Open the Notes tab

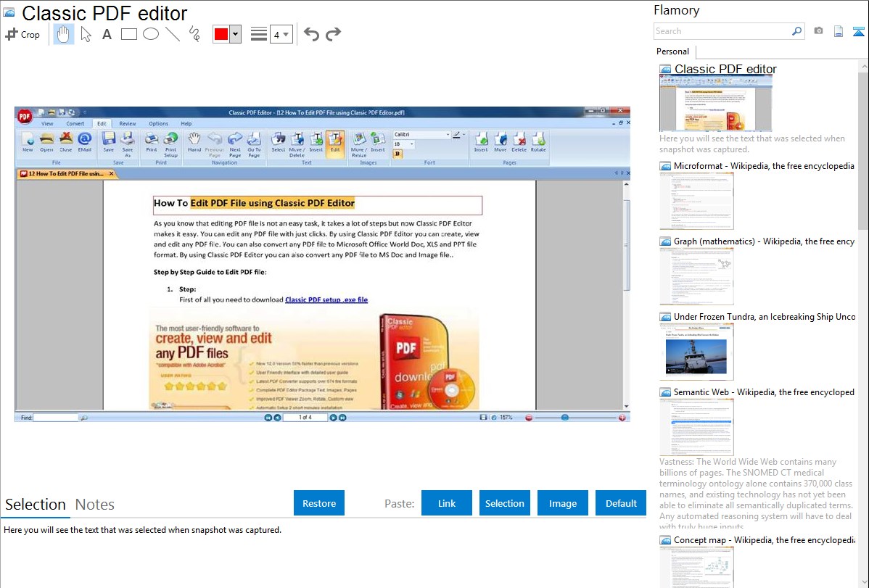point(95,505)
